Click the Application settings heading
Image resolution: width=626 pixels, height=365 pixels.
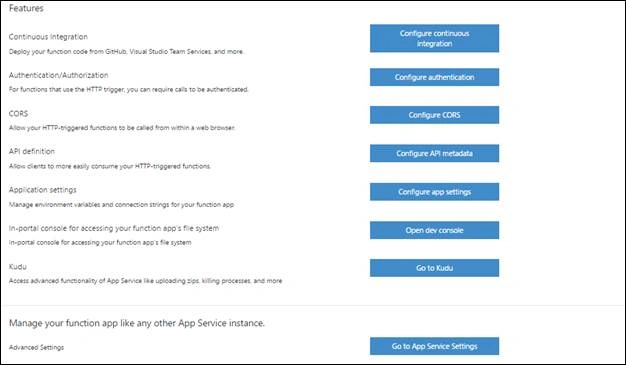click(x=42, y=190)
